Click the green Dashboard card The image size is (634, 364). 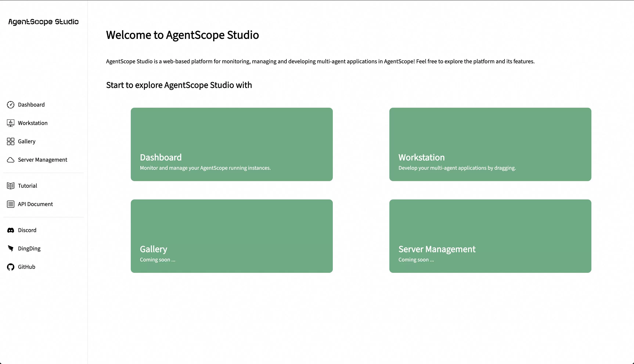(231, 144)
